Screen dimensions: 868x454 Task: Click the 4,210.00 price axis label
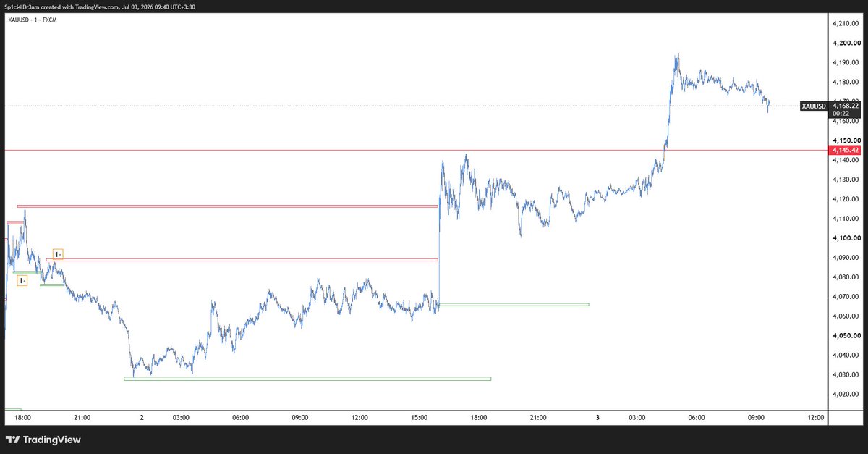tap(846, 24)
